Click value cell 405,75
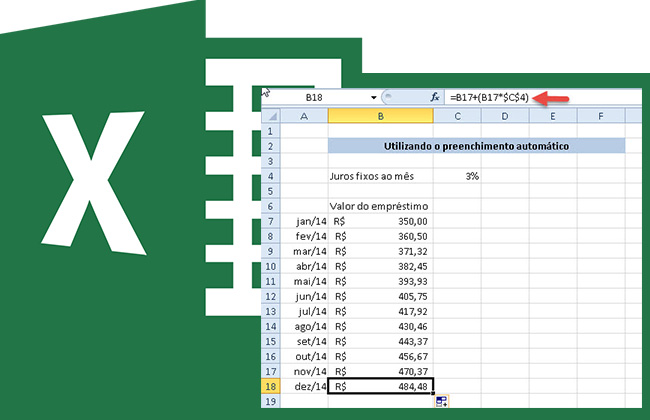This screenshot has width=650, height=420. 381,296
